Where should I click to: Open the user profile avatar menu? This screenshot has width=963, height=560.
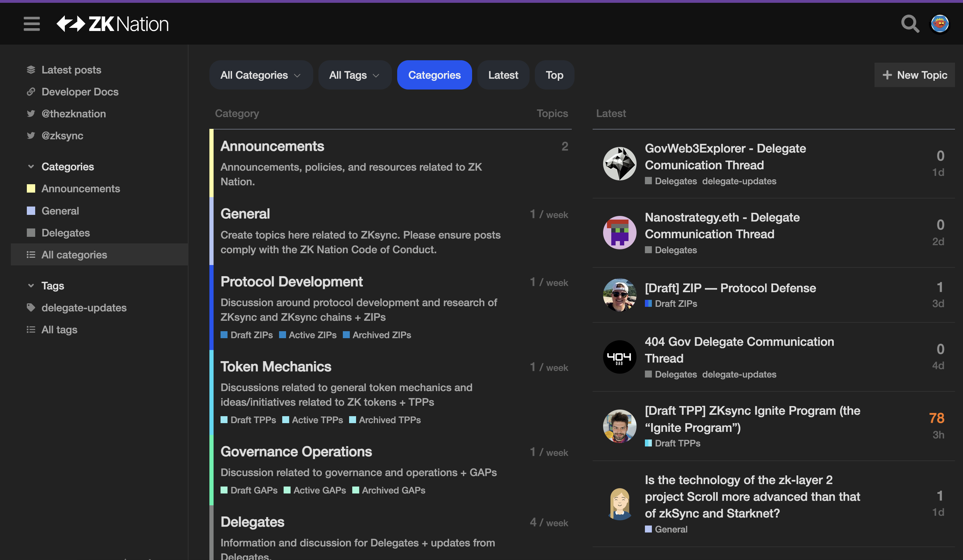coord(940,24)
